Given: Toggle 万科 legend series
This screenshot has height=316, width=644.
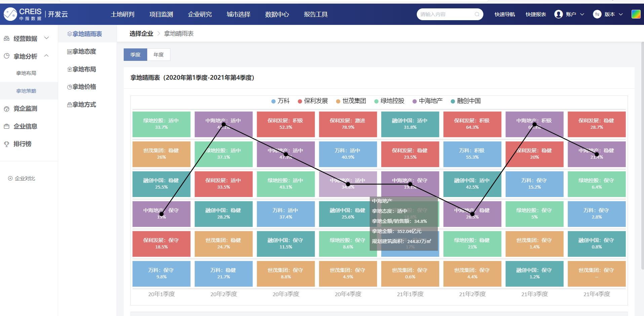Looking at the screenshot, I should pyautogui.click(x=280, y=101).
